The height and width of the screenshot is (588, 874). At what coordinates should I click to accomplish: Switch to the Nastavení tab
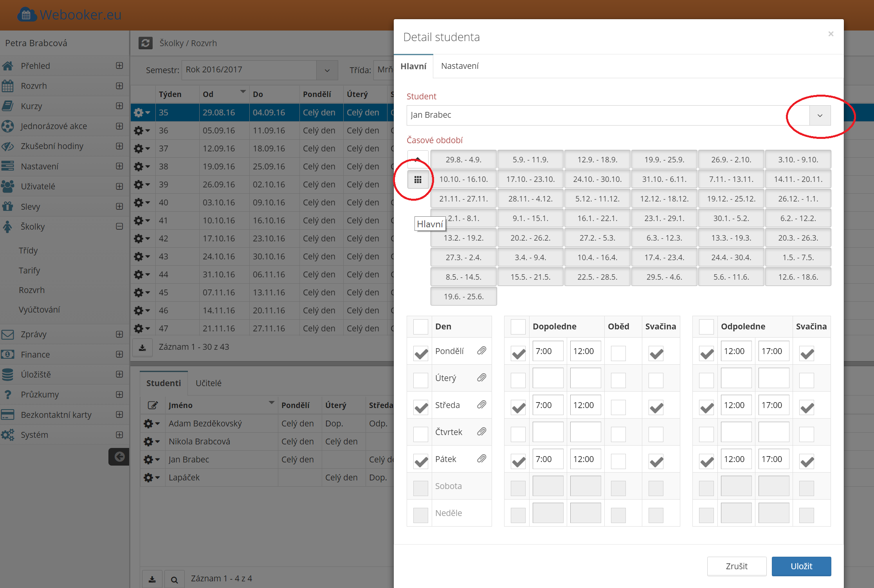click(x=460, y=66)
